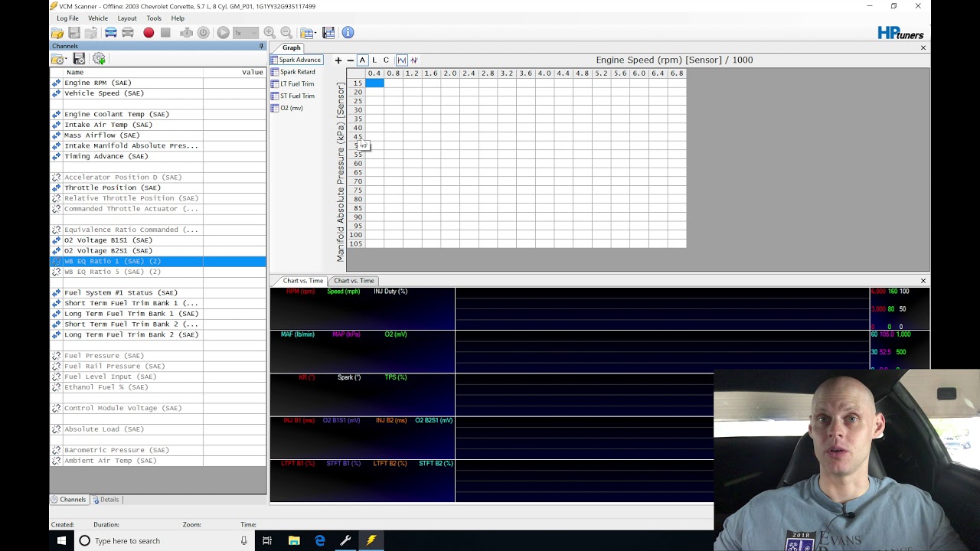This screenshot has width=980, height=551.
Task: Open the Layout menu
Action: [127, 18]
